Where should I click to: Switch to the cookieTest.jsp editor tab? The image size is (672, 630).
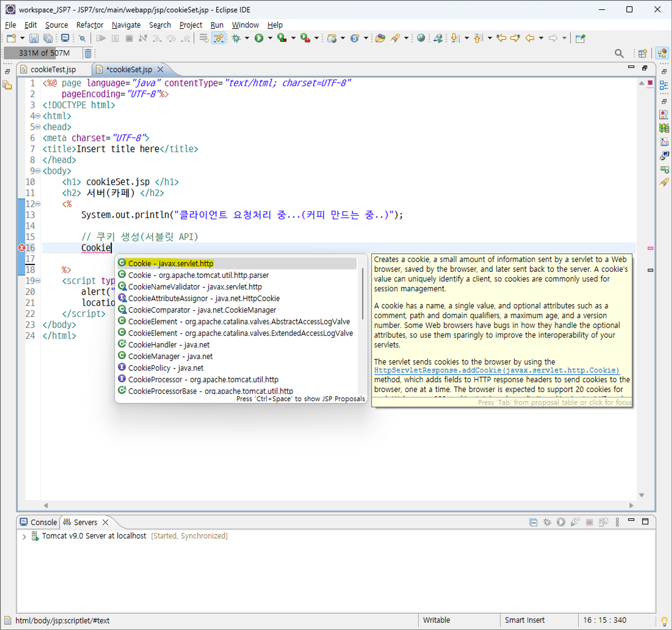point(53,70)
